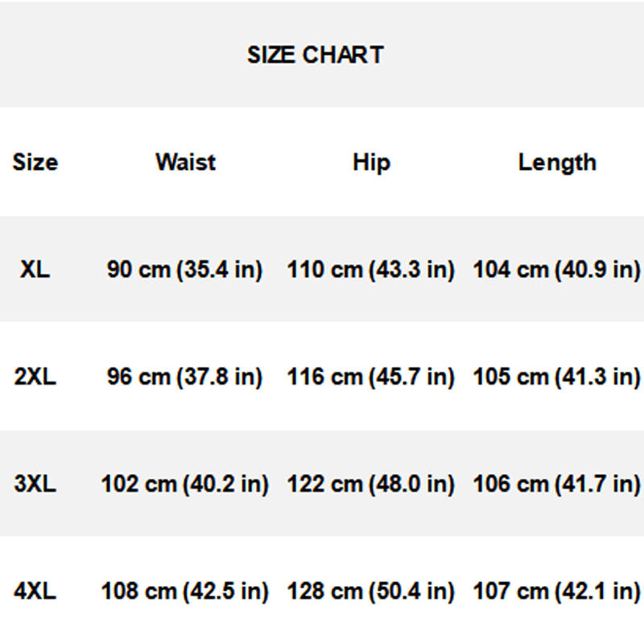Select XL length value 104 cm

click(557, 269)
